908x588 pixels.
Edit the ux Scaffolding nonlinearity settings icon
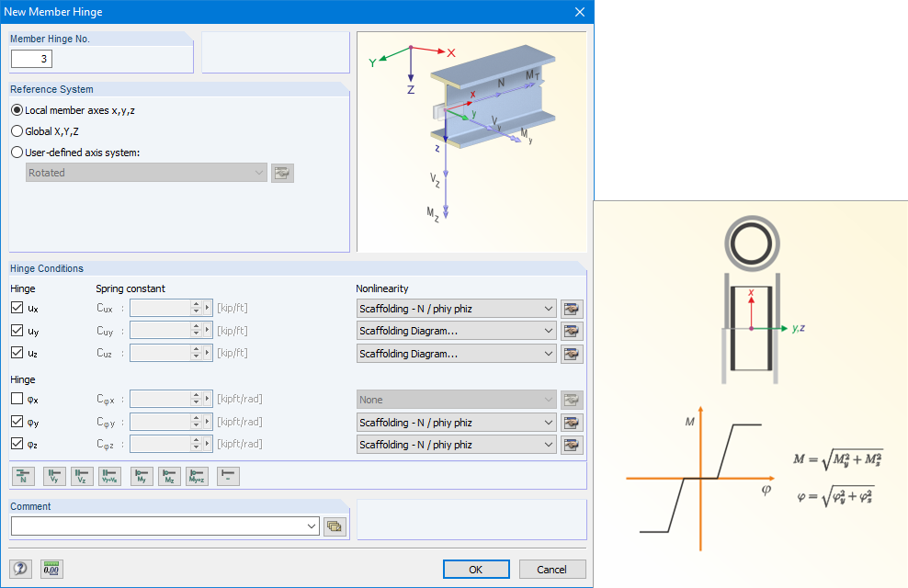[571, 308]
